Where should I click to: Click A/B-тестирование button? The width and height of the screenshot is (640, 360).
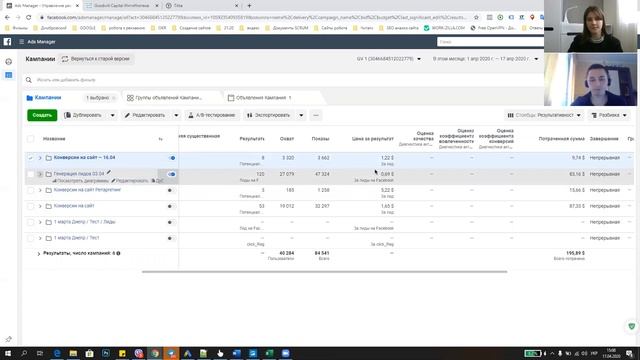coord(211,116)
